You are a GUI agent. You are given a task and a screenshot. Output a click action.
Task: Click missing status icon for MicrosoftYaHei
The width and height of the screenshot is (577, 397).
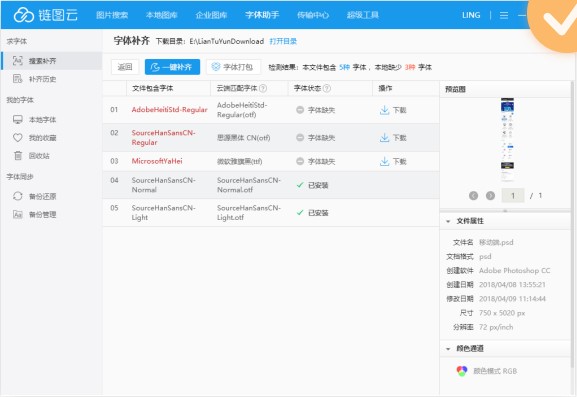point(300,161)
